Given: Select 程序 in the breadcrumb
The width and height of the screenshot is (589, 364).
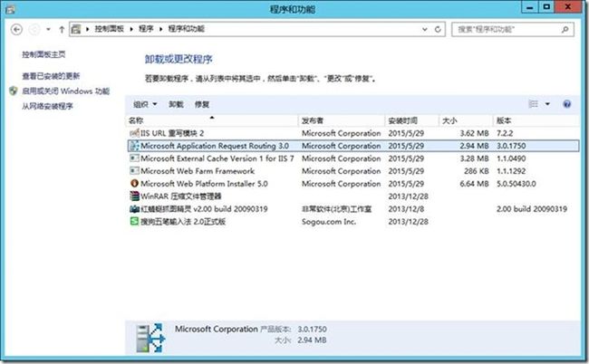Looking at the screenshot, I should point(146,29).
